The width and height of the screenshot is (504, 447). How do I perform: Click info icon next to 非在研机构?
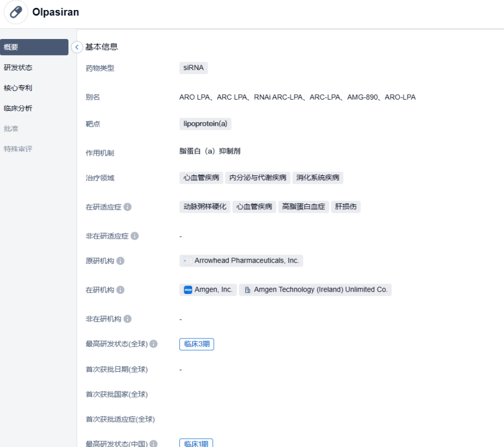(x=128, y=319)
